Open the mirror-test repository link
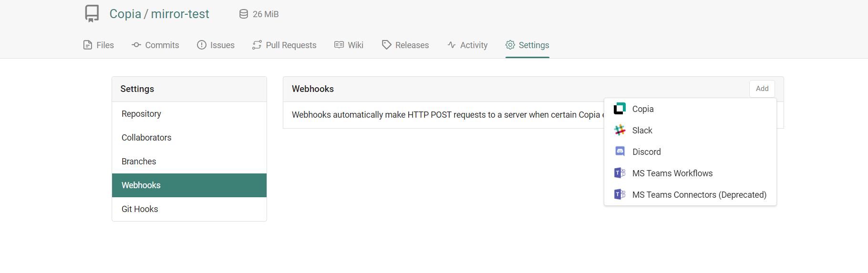Image resolution: width=868 pixels, height=273 pixels. pyautogui.click(x=180, y=14)
